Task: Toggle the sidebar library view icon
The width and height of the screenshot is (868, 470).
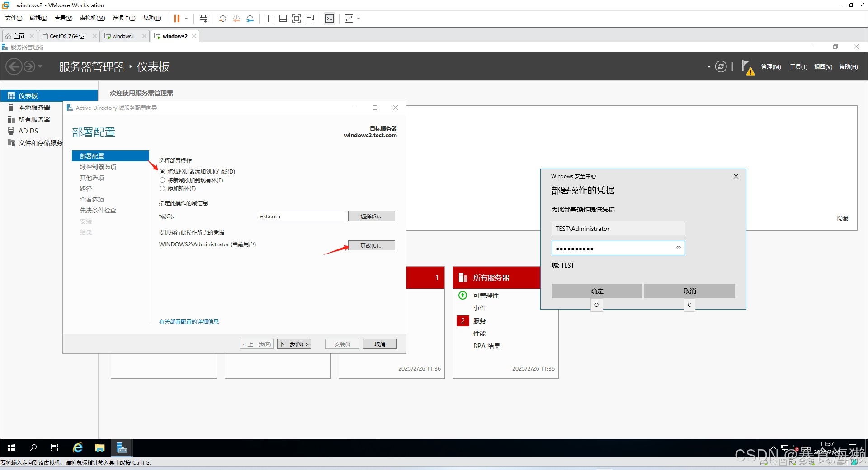Action: coord(269,19)
